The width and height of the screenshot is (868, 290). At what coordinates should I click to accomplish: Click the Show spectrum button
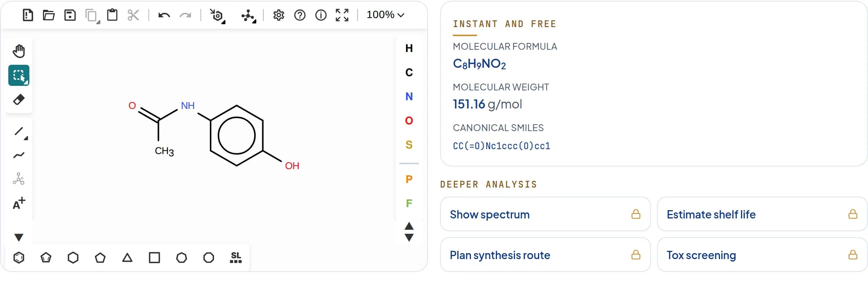(545, 214)
